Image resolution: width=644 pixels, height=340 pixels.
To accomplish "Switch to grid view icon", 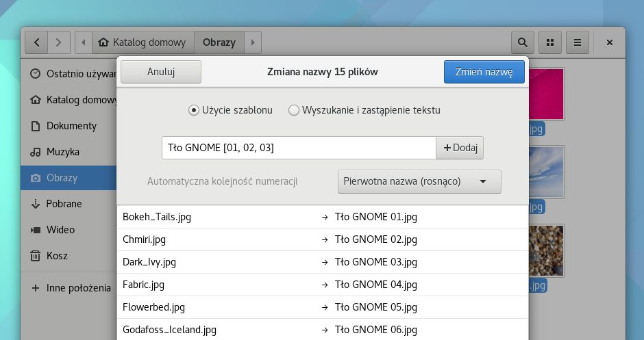I will point(550,42).
